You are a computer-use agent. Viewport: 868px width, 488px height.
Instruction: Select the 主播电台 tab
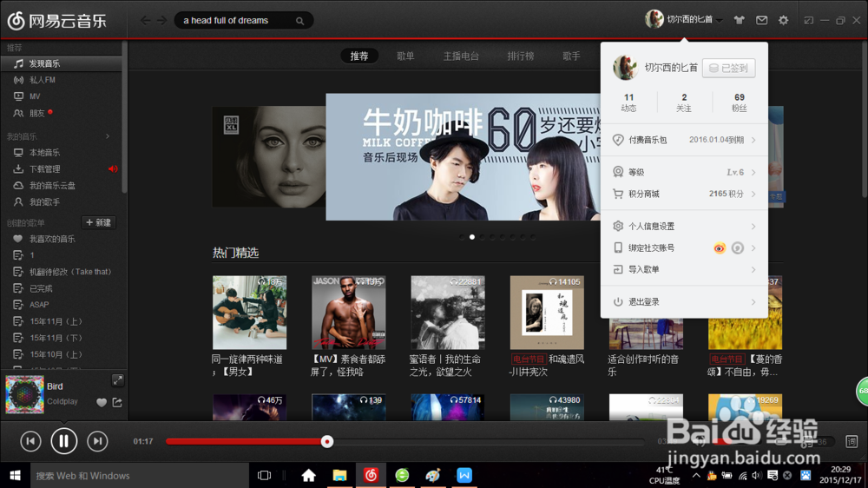point(461,56)
